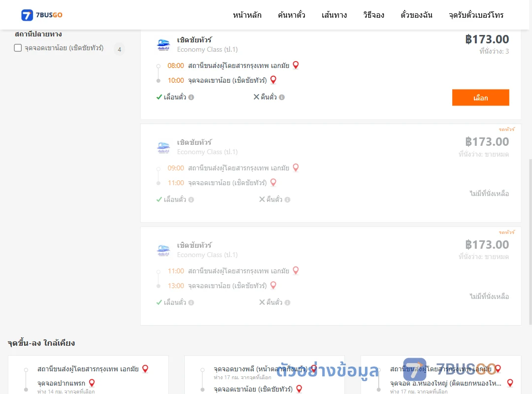Click info icon beside คืนตั๋ว in 13:00 arrival trip
The width and height of the screenshot is (532, 394).
[x=287, y=303]
